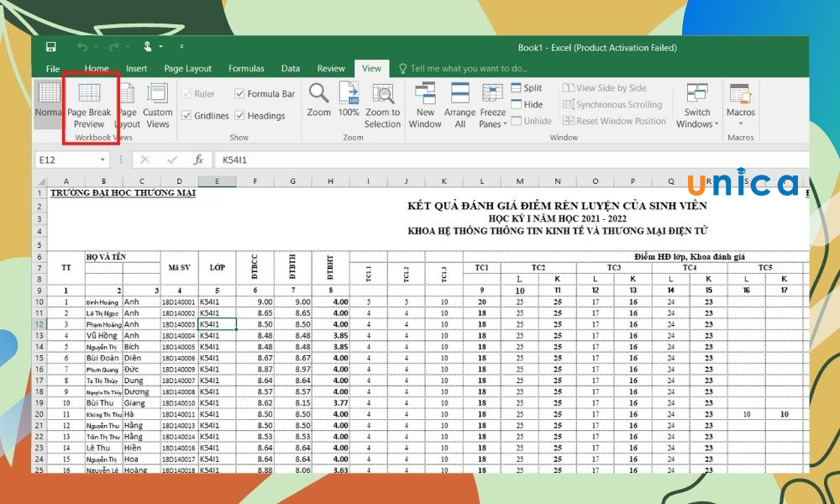The width and height of the screenshot is (840, 504).
Task: Click the Cancel X in formula bar
Action: [144, 160]
